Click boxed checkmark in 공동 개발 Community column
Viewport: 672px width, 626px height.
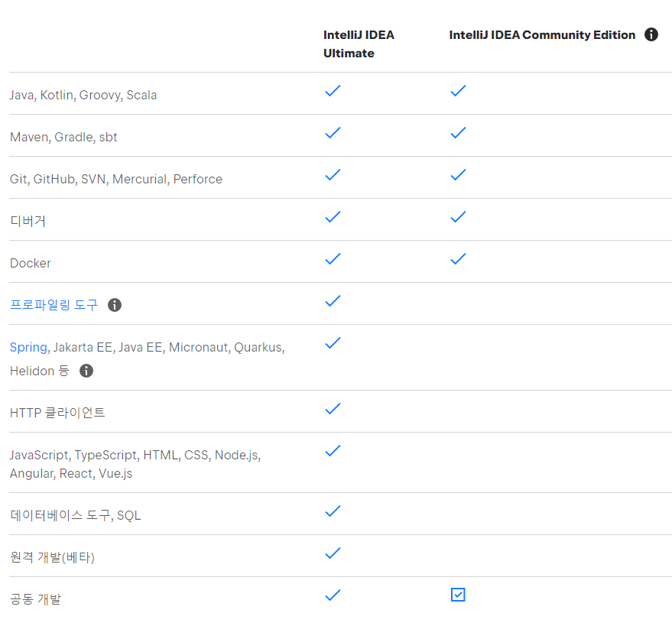[458, 595]
